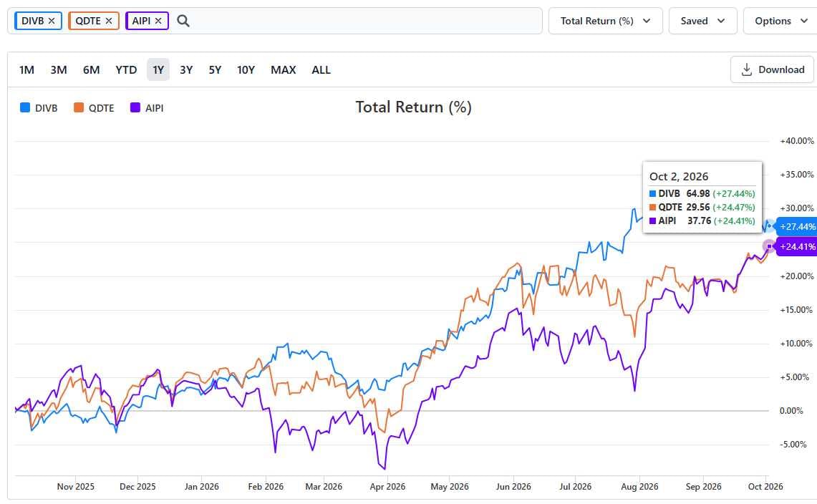
Task: Remove AIPI ticker with its X icon
Action: [x=158, y=21]
